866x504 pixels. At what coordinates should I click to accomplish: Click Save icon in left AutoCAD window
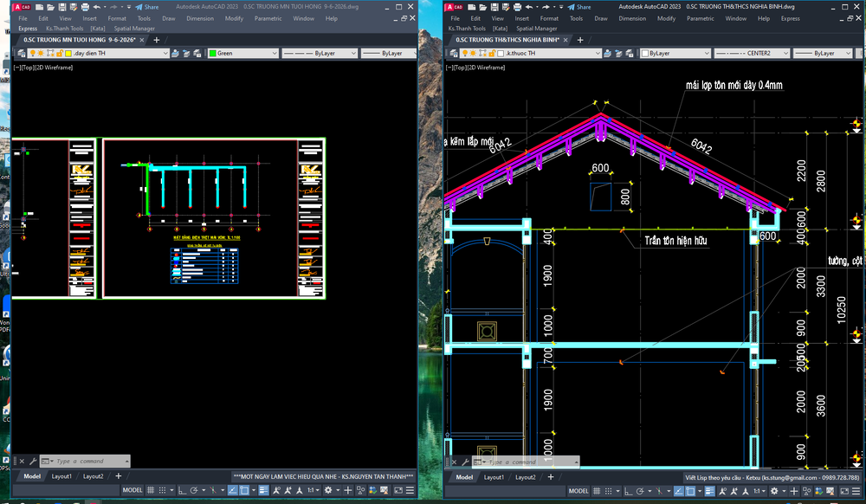tap(61, 7)
